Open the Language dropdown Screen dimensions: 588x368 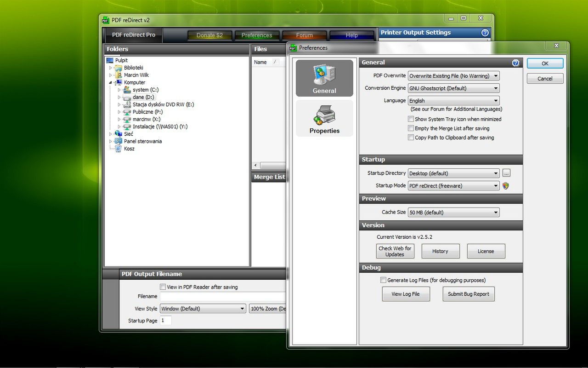pyautogui.click(x=453, y=101)
